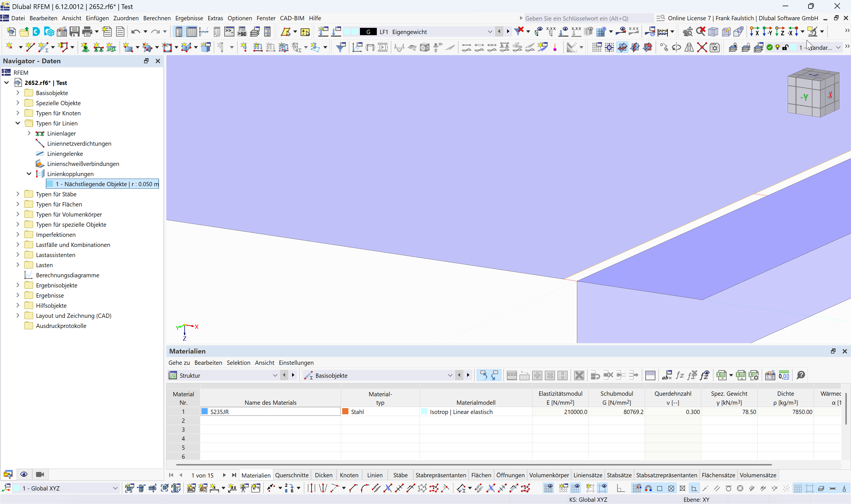Screen dimensions: 851x504
Task: Click the formula fx icon in table toolbar
Action: point(680,375)
